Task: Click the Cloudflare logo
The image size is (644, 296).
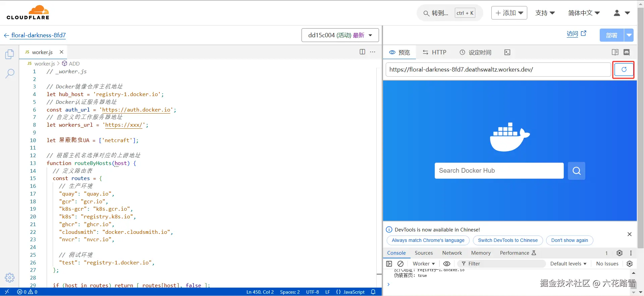Action: [28, 12]
